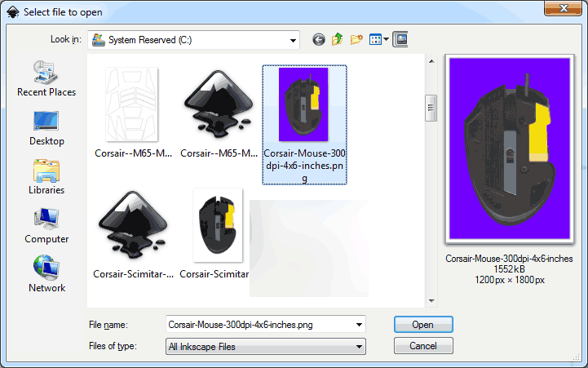588x368 pixels.
Task: Open Libraries in the sidebar
Action: point(46,177)
